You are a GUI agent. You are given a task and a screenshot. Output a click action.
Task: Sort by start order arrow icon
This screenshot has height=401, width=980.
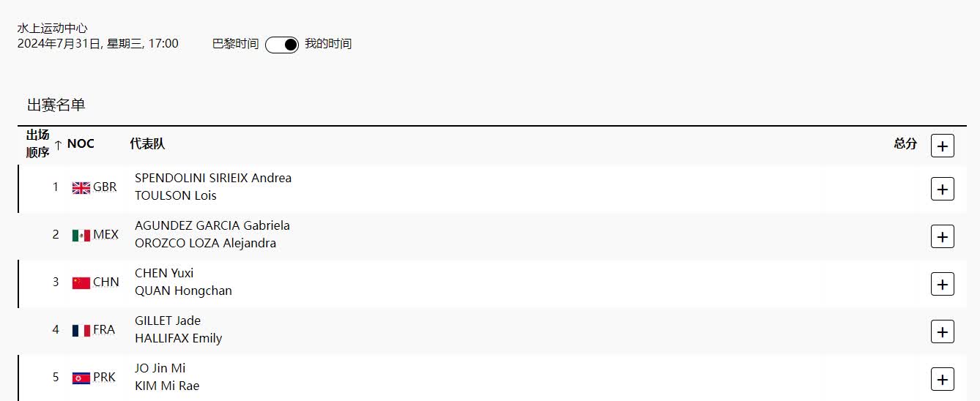click(59, 144)
